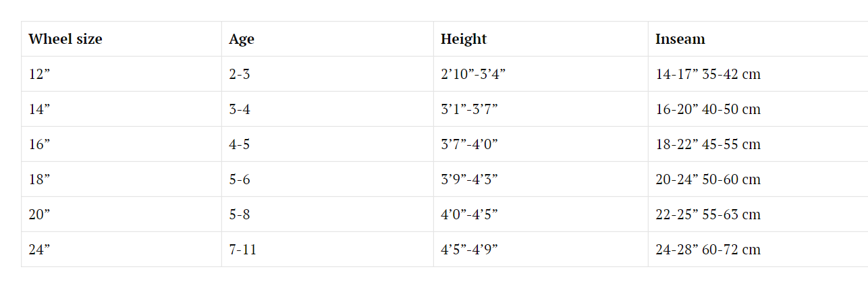The width and height of the screenshot is (868, 282).
Task: Click the 14” wheel size cell
Action: click(x=121, y=109)
